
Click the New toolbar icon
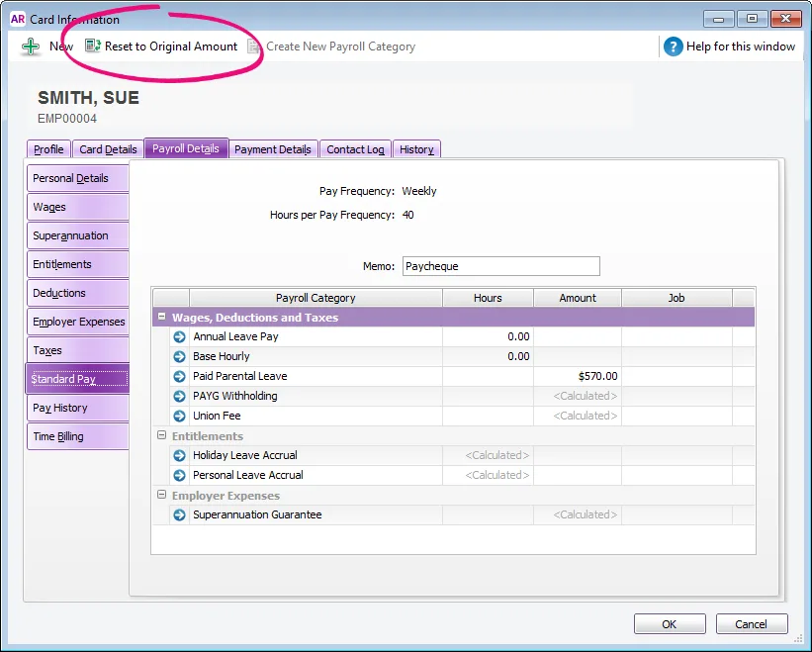click(31, 46)
